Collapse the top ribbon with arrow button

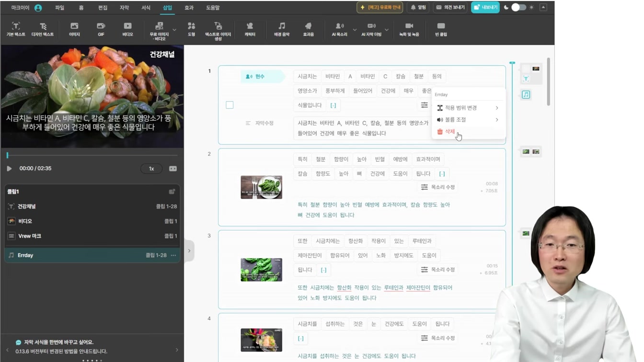tap(543, 7)
